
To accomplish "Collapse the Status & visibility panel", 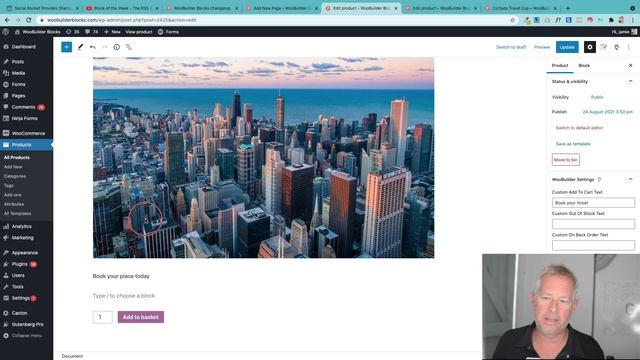I will [630, 82].
